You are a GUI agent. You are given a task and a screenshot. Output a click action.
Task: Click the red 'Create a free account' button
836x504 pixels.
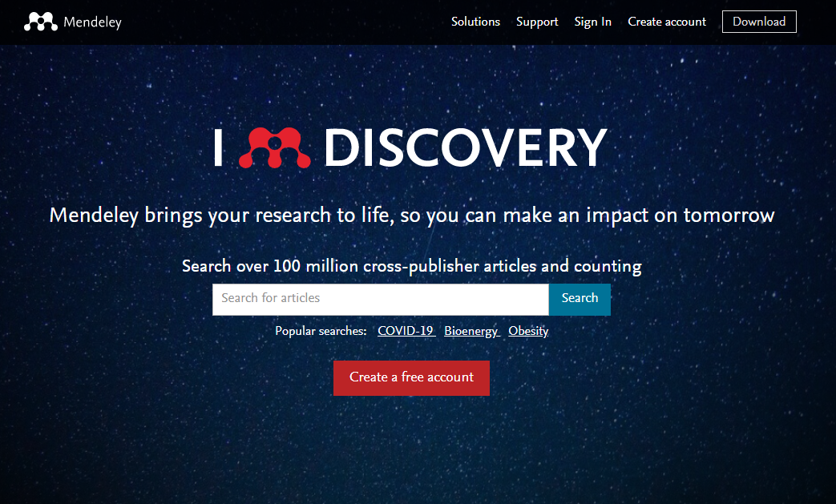tap(411, 377)
